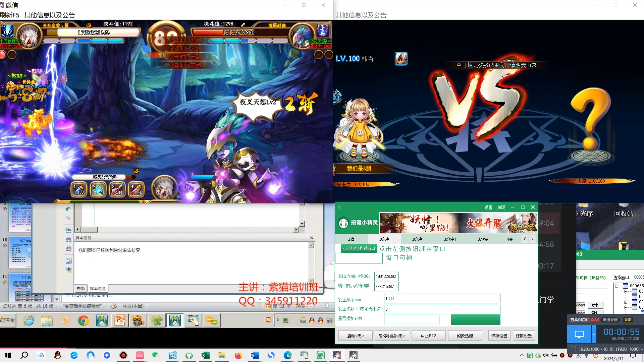
Task: Click 刷新F5 menu in left game window
Action: [10, 15]
